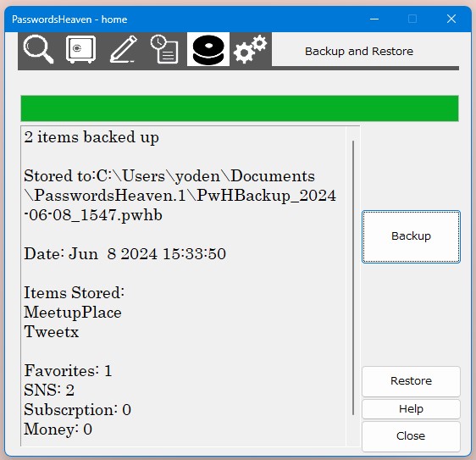
Task: Select the safe vault icon
Action: 80,49
